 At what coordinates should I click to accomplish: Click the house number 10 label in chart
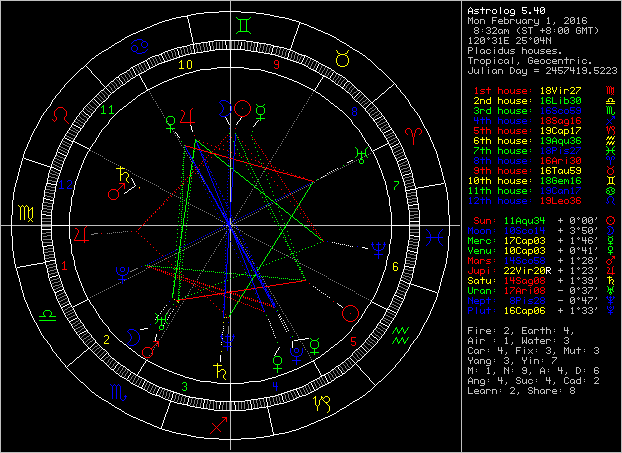click(x=183, y=66)
